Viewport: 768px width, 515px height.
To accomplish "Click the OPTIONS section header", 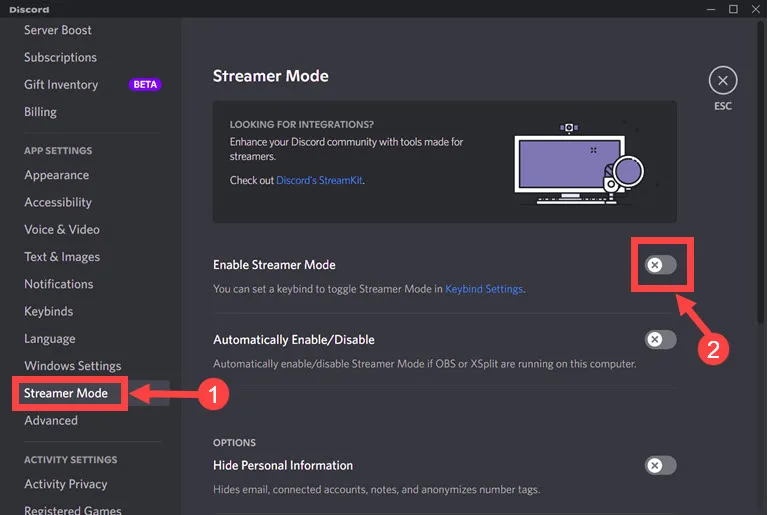I will (x=234, y=442).
